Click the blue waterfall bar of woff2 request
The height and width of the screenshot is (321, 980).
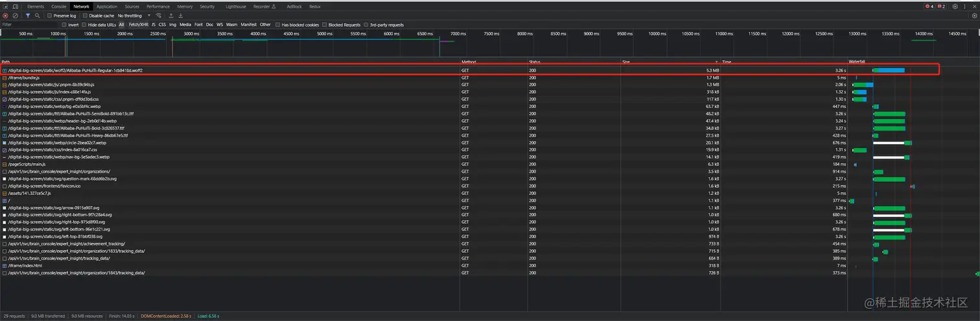point(890,70)
